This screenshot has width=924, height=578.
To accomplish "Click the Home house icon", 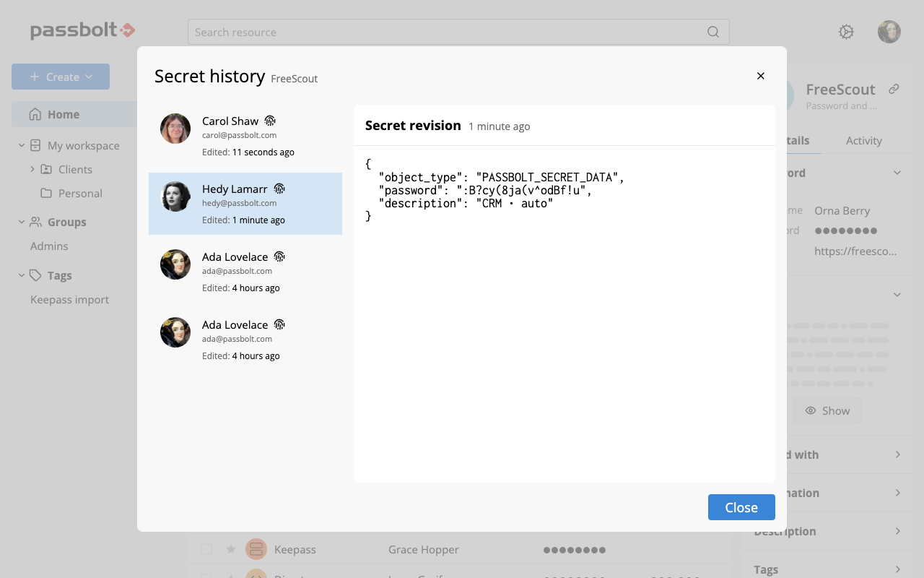I will tap(35, 114).
